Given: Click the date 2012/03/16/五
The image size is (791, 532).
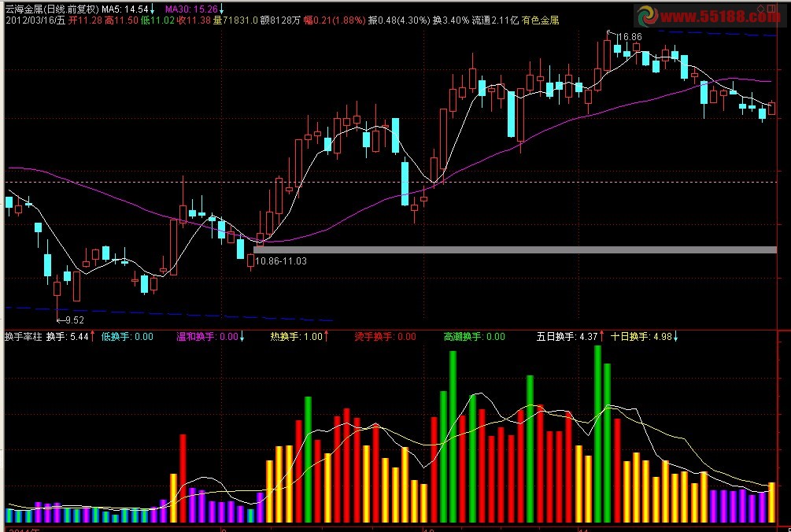Looking at the screenshot, I should (35, 20).
